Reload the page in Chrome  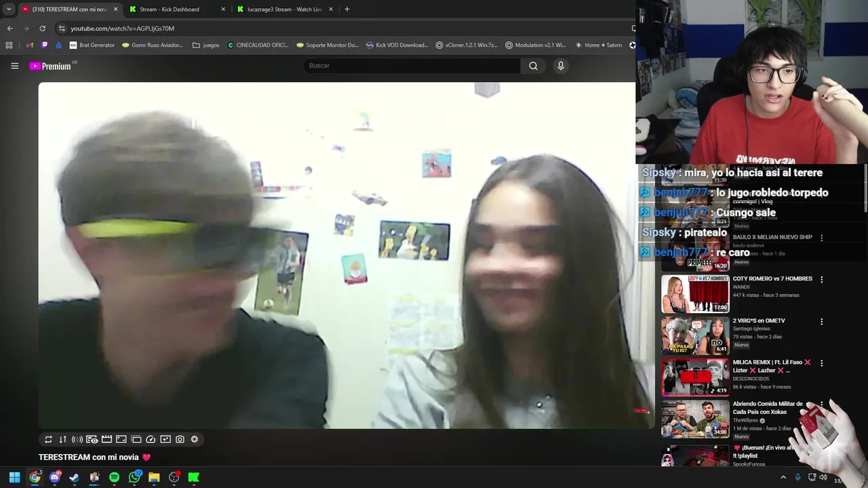[x=42, y=28]
